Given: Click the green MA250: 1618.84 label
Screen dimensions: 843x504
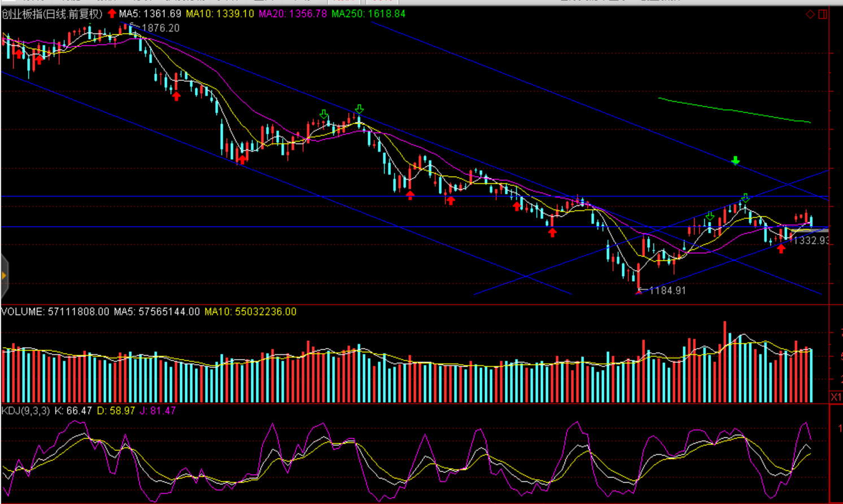Looking at the screenshot, I should [368, 14].
